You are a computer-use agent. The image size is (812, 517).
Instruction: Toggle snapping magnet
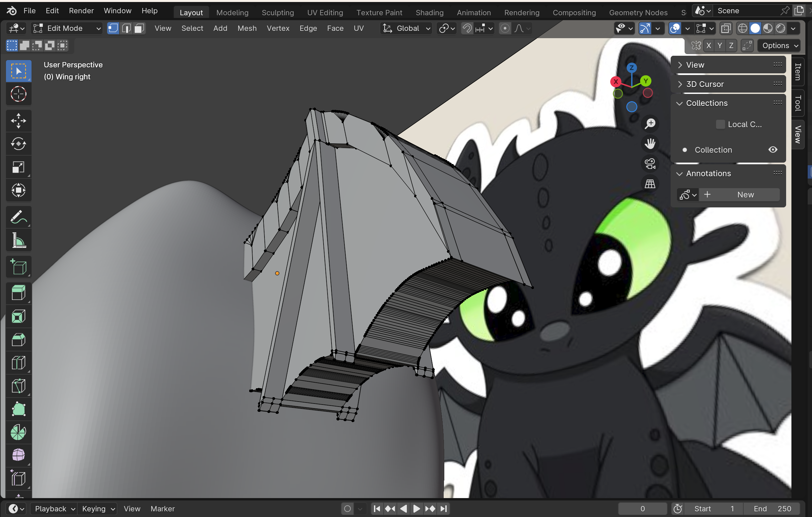coord(467,28)
